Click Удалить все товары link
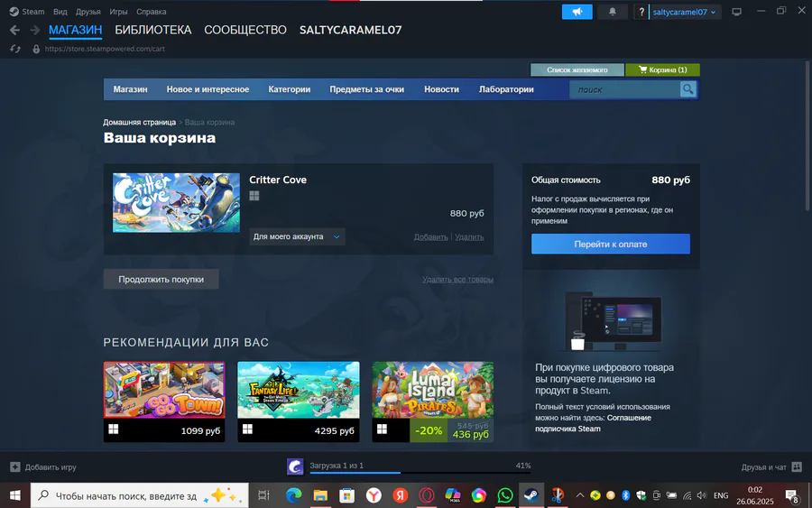The height and width of the screenshot is (508, 812). [457, 279]
